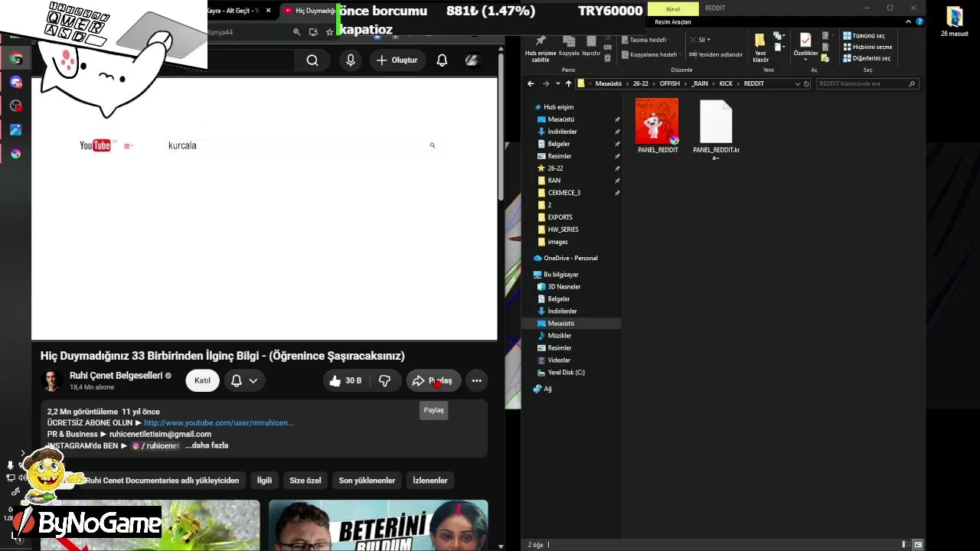Open the Discord icon in the taskbar
Viewport: 980px width, 551px height.
point(16,82)
